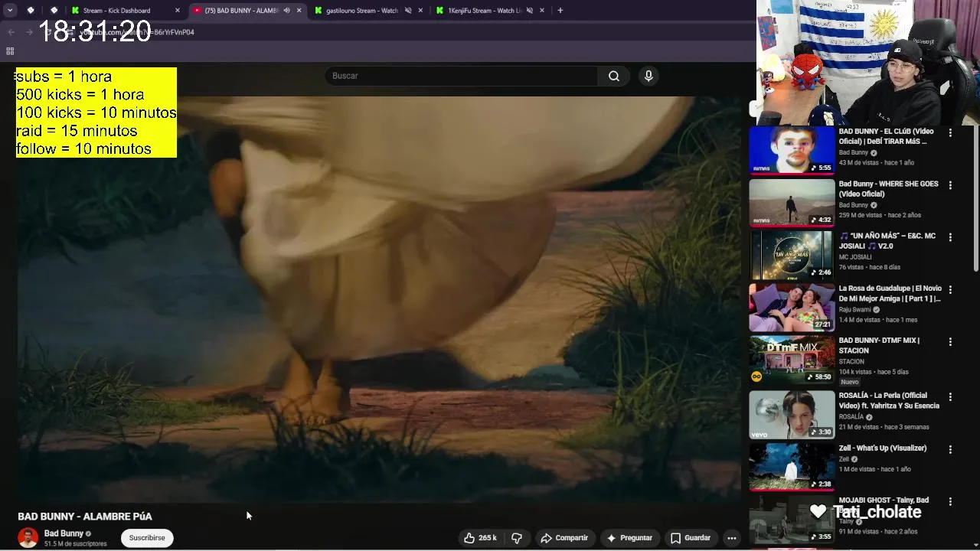Click the MC JOSIALI channel name
The width and height of the screenshot is (980, 551).
(x=855, y=257)
